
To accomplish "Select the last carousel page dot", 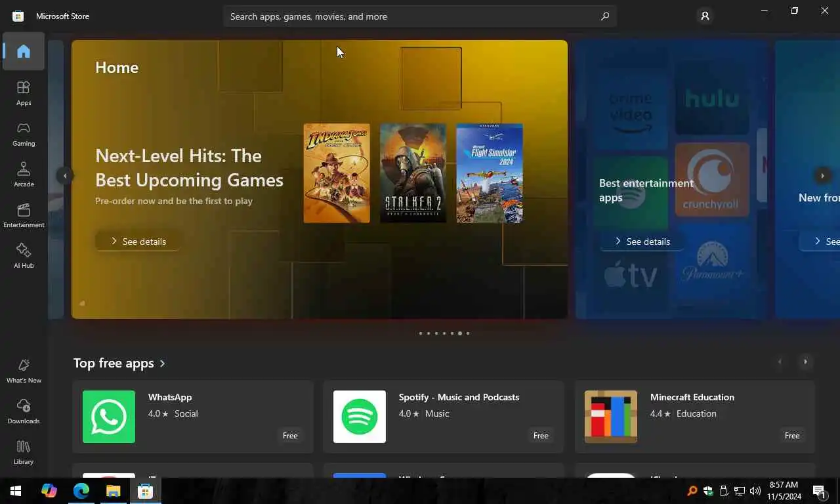I will (468, 333).
